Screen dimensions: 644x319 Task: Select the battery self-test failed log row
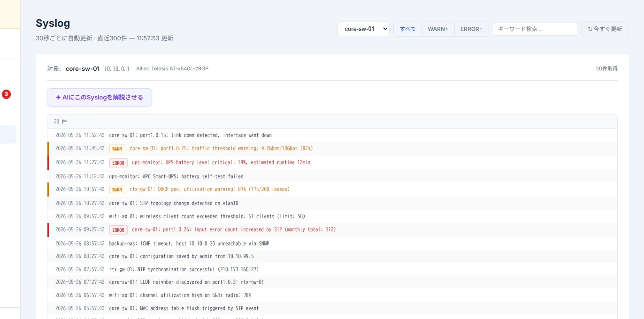332,176
